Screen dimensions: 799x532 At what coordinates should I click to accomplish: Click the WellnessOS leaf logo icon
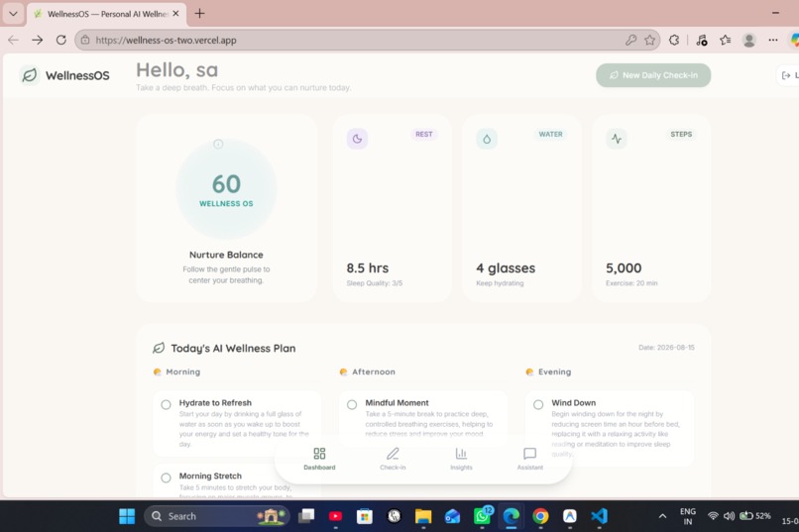tap(30, 75)
